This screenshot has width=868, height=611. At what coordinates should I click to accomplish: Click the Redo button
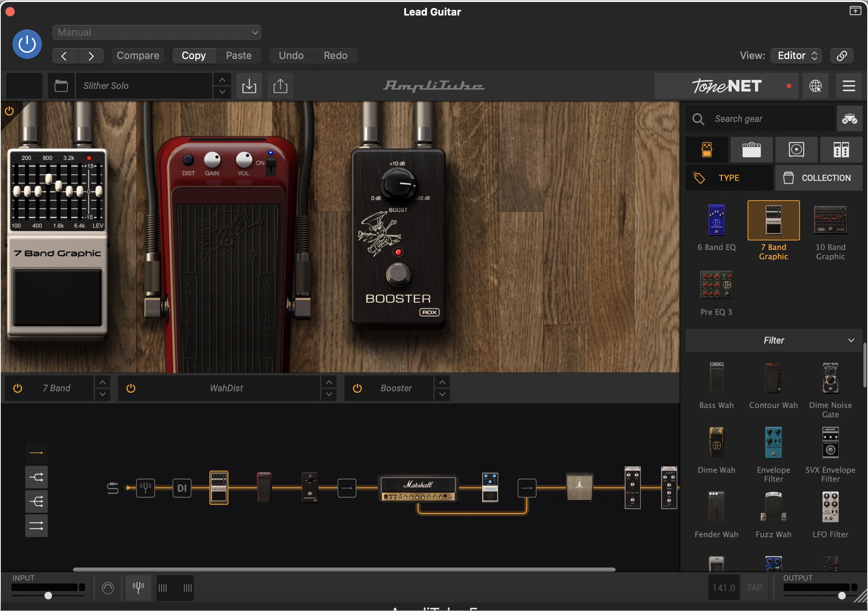(x=335, y=56)
